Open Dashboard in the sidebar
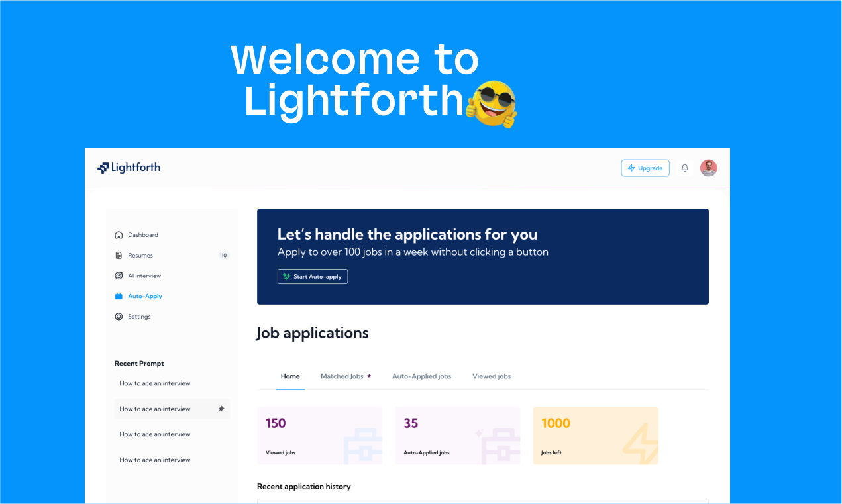 click(x=143, y=235)
